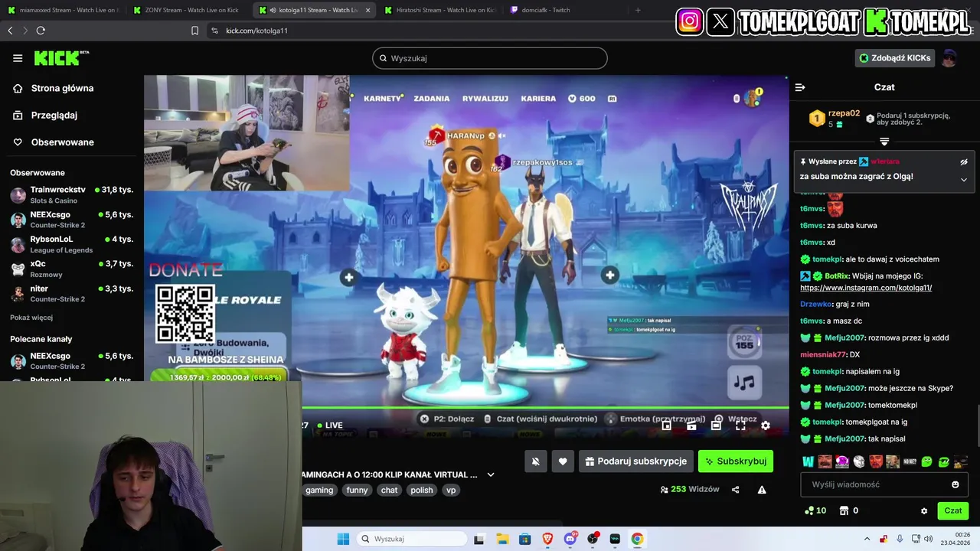
Task: Open RybsonLoL under Obserwowane
Action: (72, 244)
